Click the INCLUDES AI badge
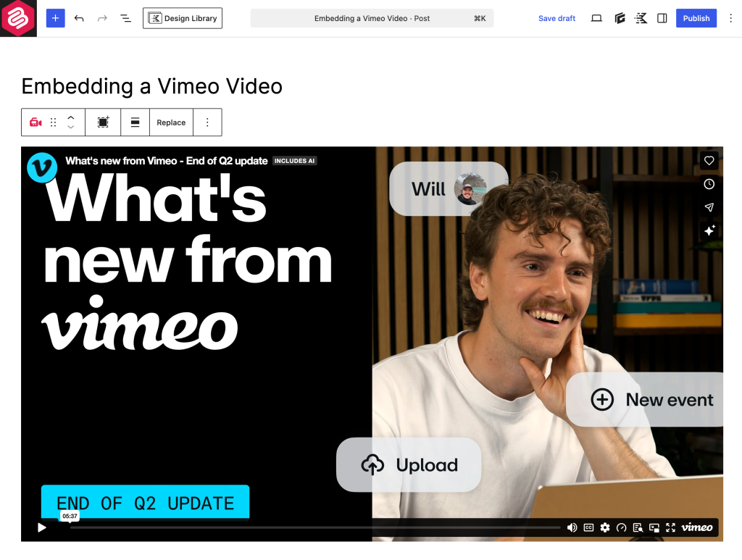Image resolution: width=742 pixels, height=560 pixels. [294, 161]
